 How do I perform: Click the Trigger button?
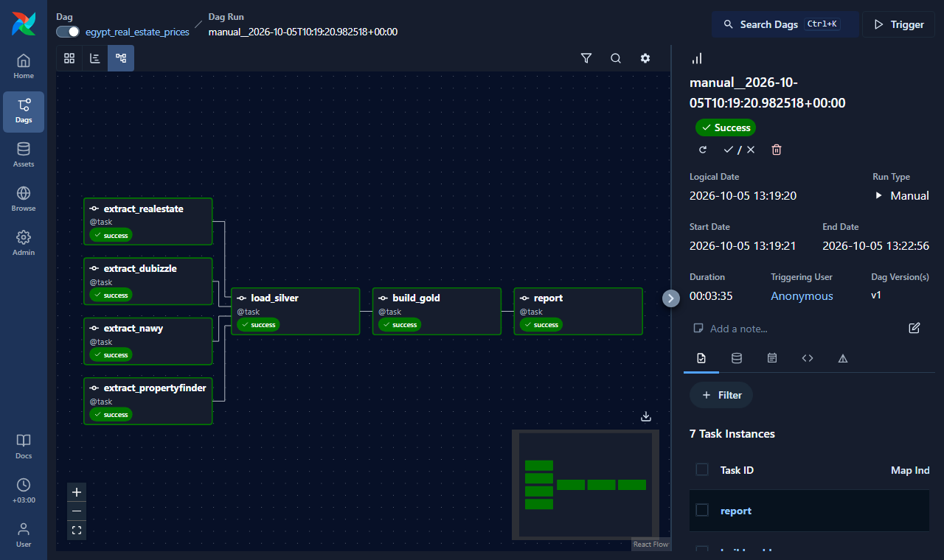[x=899, y=24]
